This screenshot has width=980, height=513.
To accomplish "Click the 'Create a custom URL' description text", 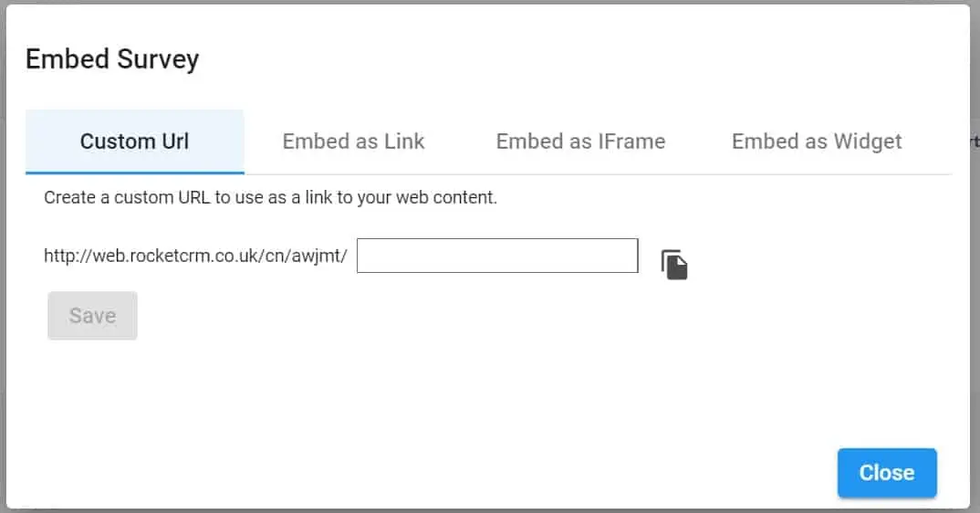I will click(270, 198).
